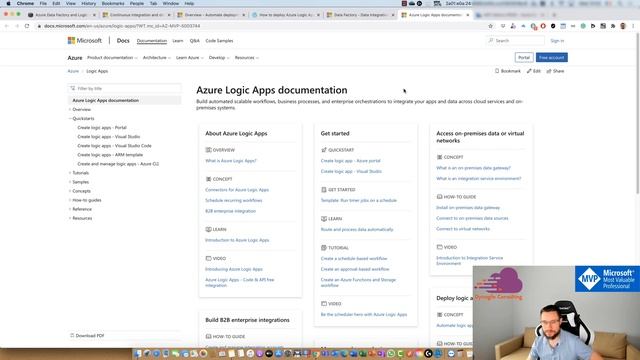Click the Bookmark icon above the article

pos(497,71)
